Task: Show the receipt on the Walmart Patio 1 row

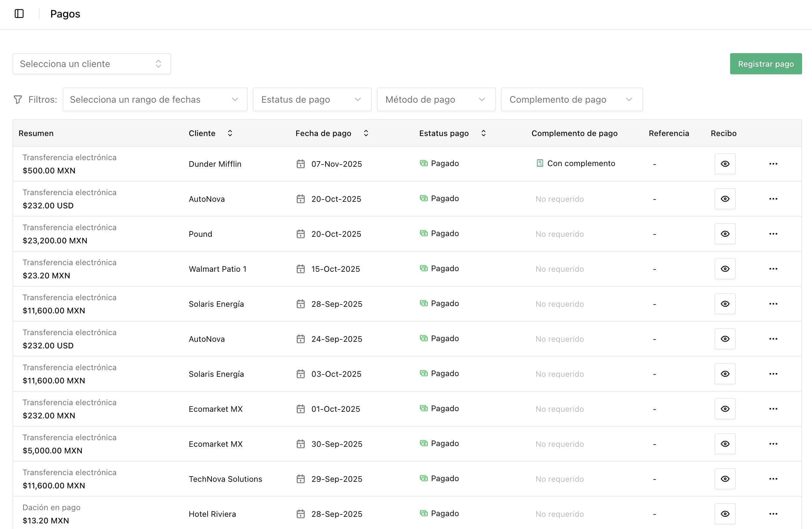Action: (x=725, y=269)
